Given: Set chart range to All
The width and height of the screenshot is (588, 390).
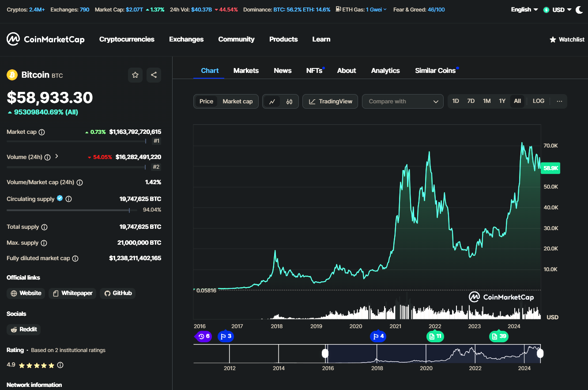Looking at the screenshot, I should pyautogui.click(x=517, y=101).
